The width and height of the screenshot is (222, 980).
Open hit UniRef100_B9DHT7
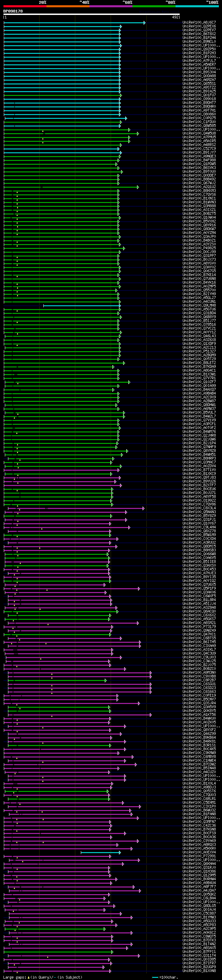199,103
